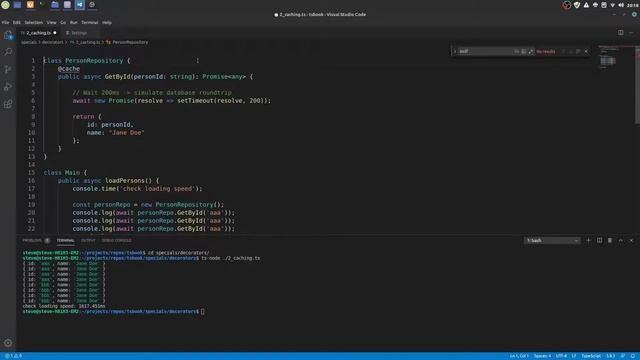Click the 'class Main' declaration on line 15
Screen dimensions: 640x360
coord(62,173)
